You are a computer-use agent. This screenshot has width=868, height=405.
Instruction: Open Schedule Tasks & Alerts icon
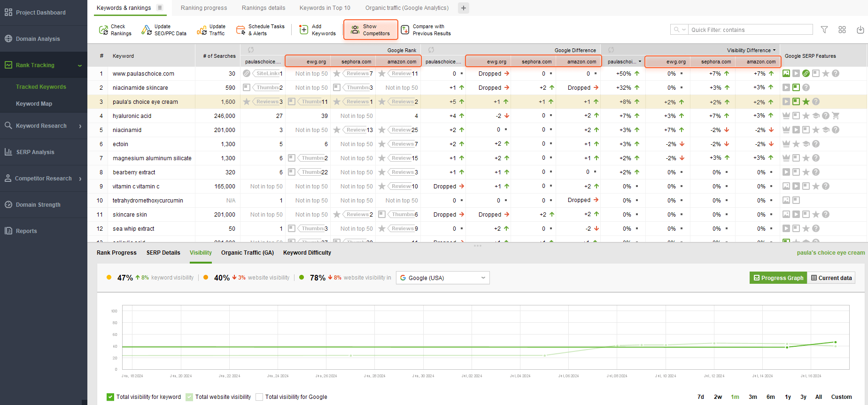(240, 30)
